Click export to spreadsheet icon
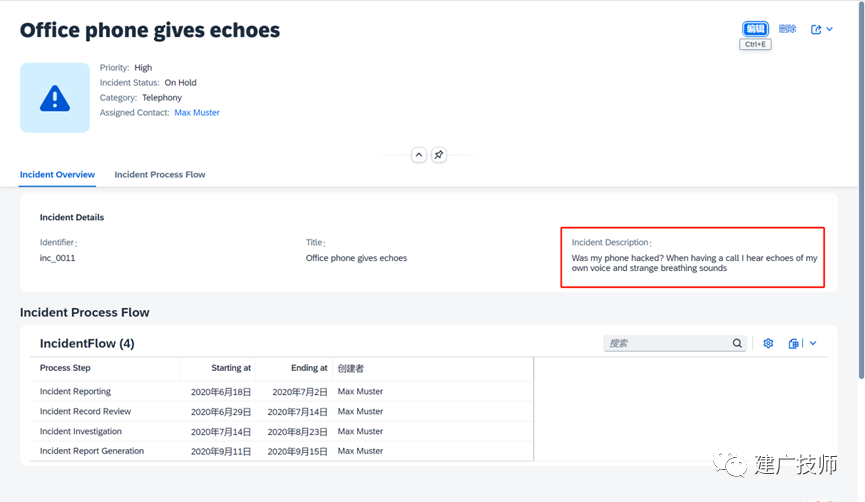The height and width of the screenshot is (502, 865). coord(793,343)
